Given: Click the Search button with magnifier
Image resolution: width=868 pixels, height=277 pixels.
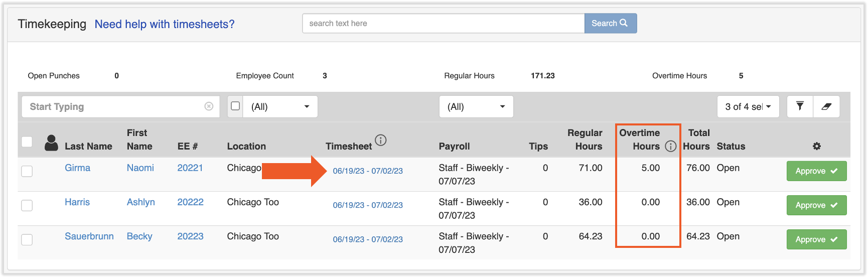Looking at the screenshot, I should [x=610, y=24].
